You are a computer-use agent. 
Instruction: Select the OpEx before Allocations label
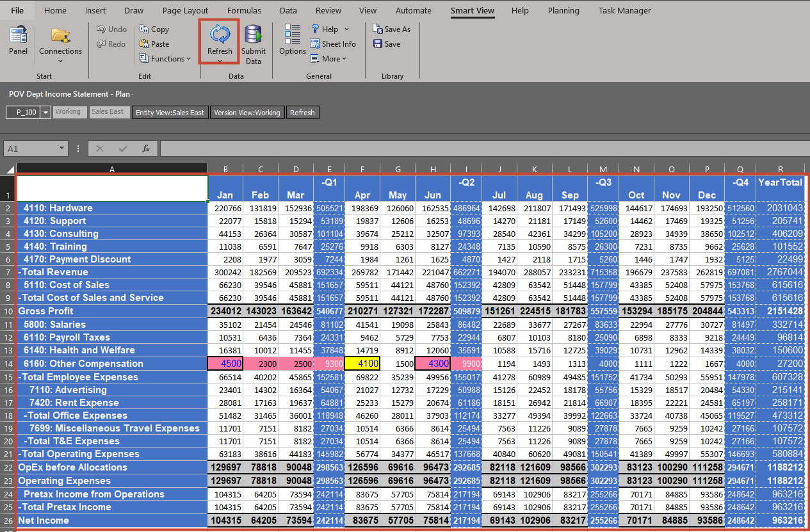click(112, 467)
